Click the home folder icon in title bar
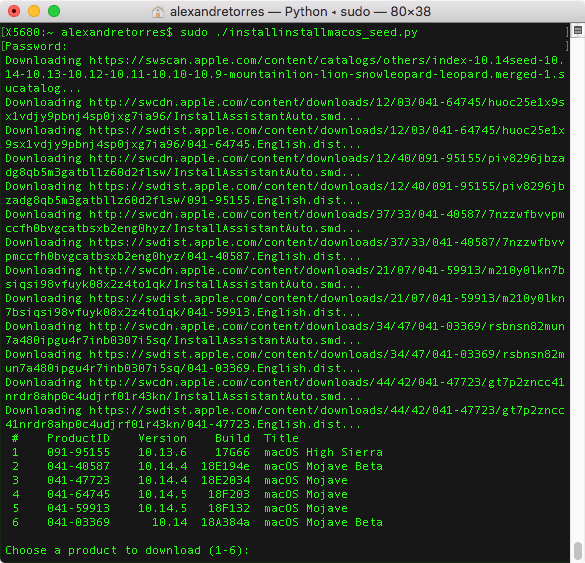This screenshot has height=563, width=585. (x=158, y=12)
